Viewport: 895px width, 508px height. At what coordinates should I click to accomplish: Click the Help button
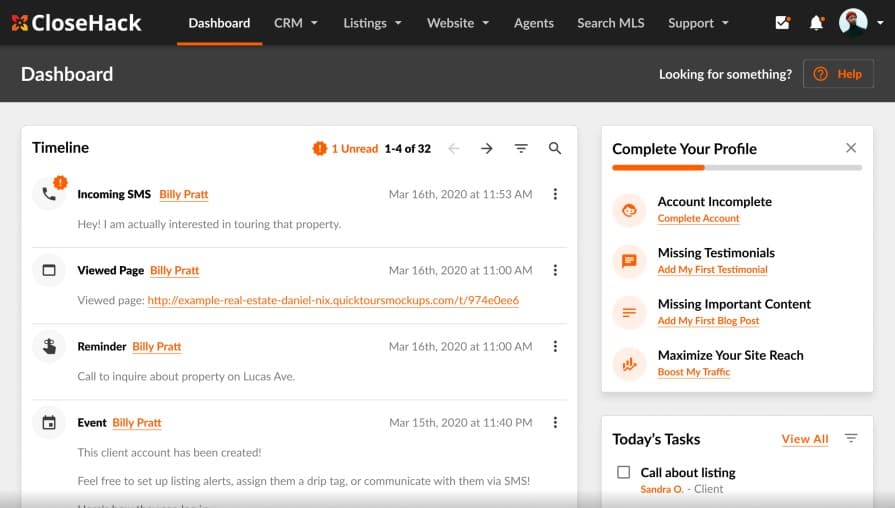coord(838,74)
